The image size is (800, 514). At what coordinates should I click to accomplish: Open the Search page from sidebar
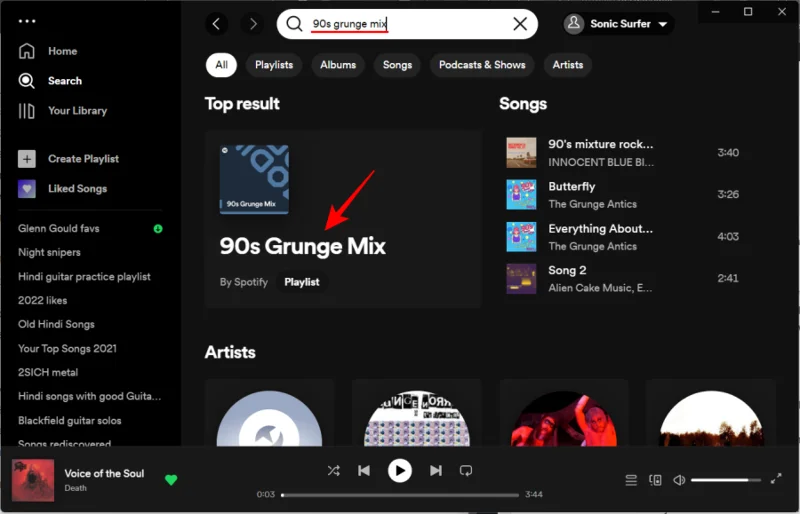[50, 81]
